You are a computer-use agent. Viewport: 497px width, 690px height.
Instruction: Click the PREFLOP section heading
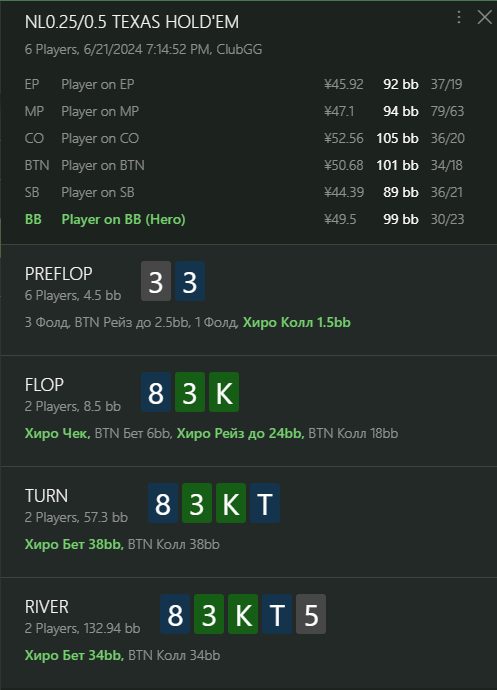tap(59, 274)
